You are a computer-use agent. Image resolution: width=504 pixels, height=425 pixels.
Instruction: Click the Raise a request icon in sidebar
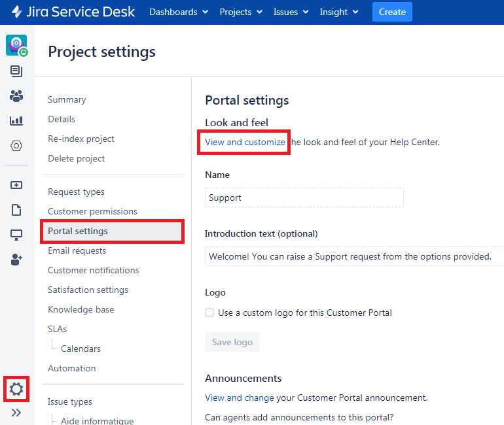16,185
